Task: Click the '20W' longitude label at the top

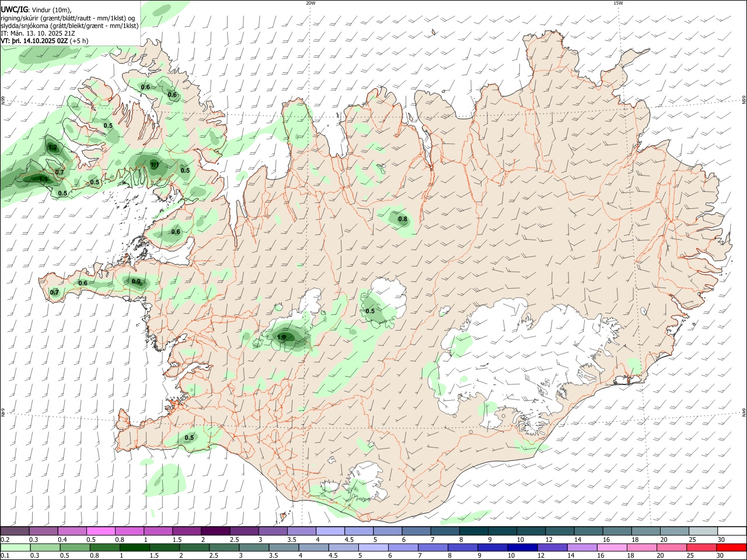Action: [x=310, y=3]
